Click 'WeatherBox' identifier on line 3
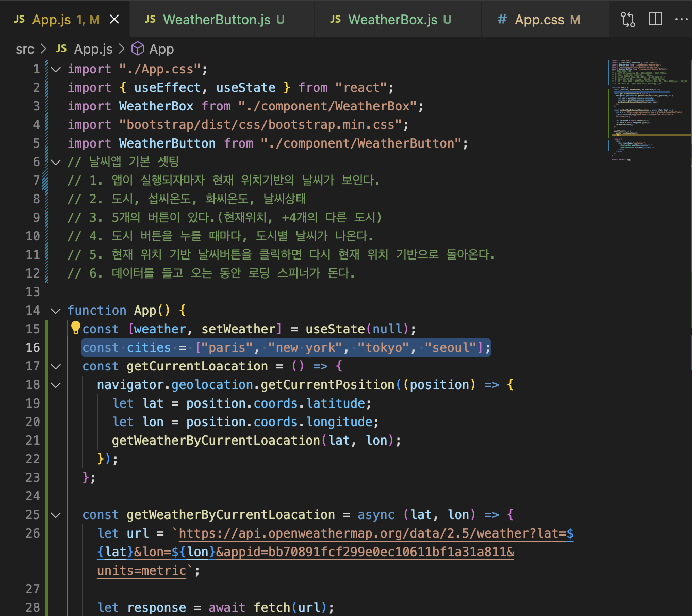This screenshot has height=616, width=692. (156, 106)
